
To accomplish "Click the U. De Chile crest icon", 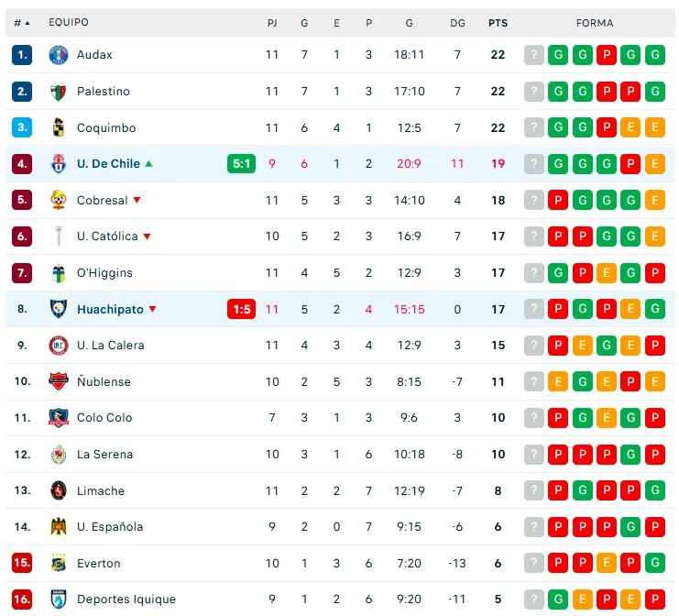I will click(x=59, y=164).
